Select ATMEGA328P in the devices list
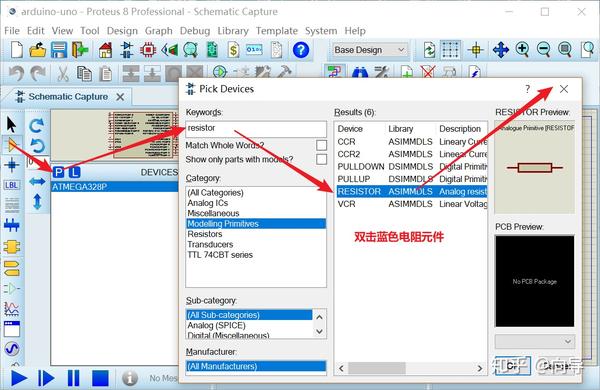This screenshot has height=390, width=600. (114, 187)
